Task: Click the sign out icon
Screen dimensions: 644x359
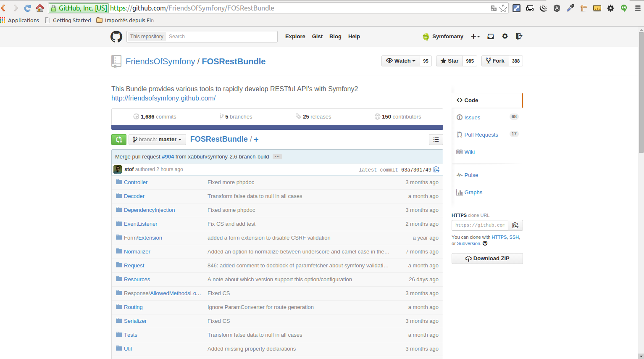Action: (519, 37)
